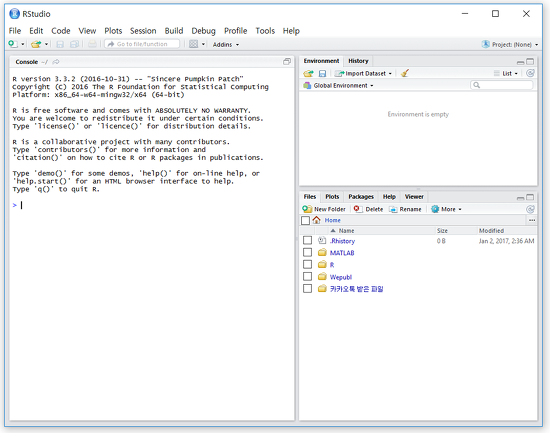
Task: Toggle the select-all checkbox beside Home
Action: click(306, 220)
